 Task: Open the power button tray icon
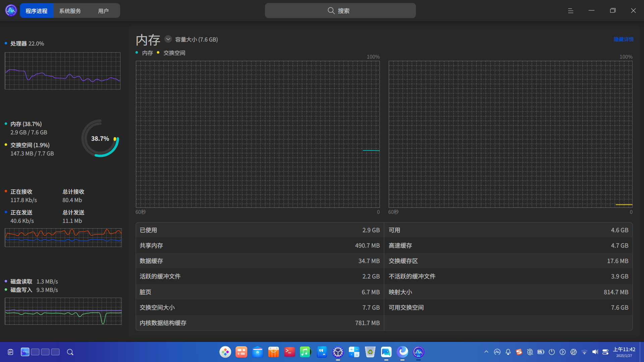pyautogui.click(x=552, y=352)
